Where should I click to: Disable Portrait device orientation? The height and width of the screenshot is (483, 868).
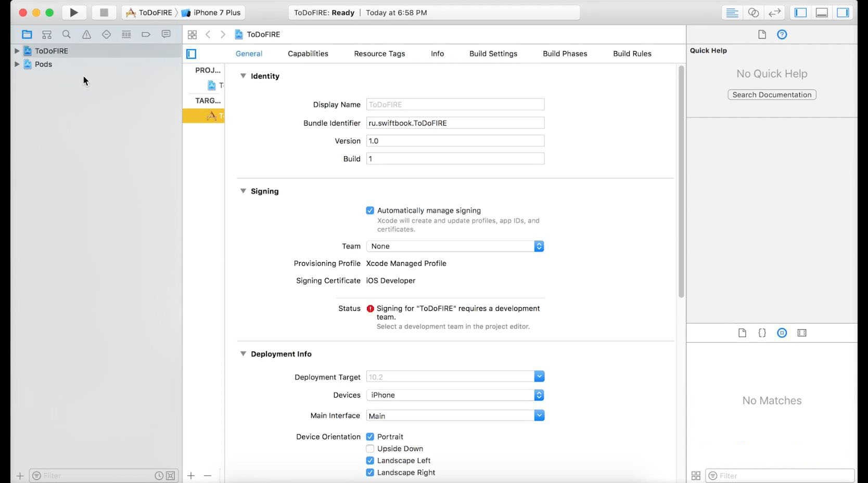click(x=370, y=437)
